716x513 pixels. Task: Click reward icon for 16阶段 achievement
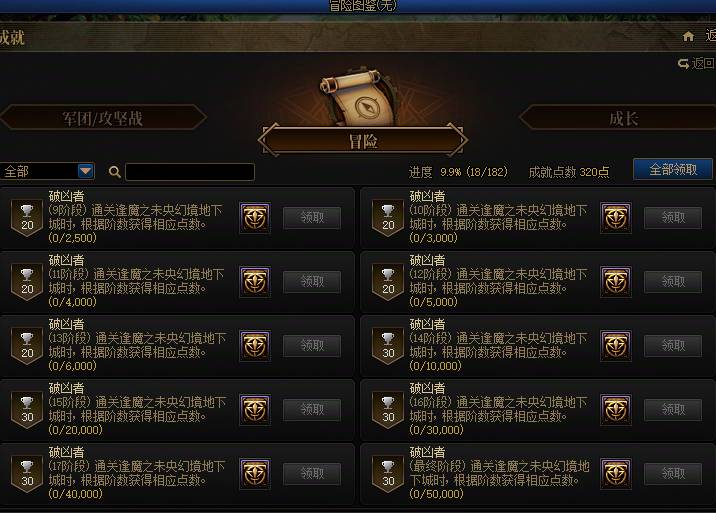point(616,410)
